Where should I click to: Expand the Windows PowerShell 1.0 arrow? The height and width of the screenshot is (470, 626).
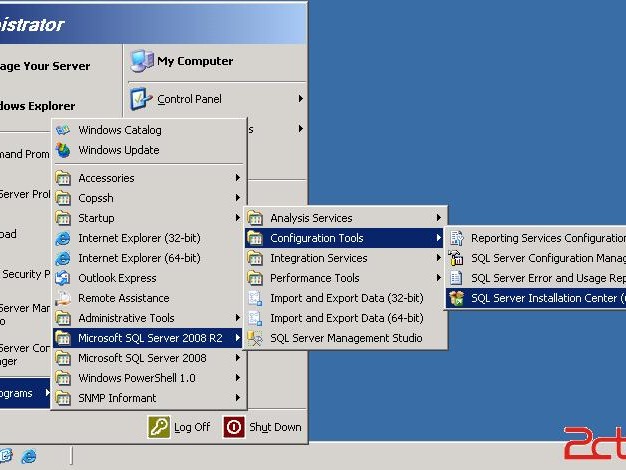pyautogui.click(x=238, y=377)
